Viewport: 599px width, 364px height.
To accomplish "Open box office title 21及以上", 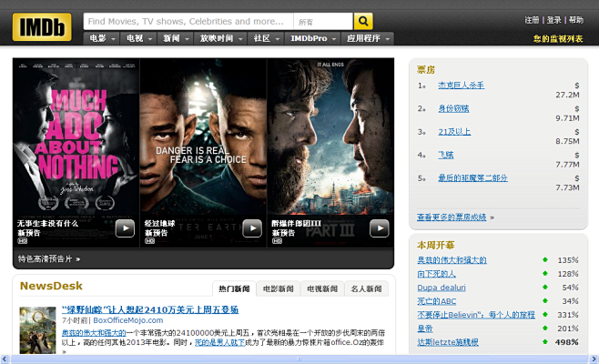I will pos(454,132).
